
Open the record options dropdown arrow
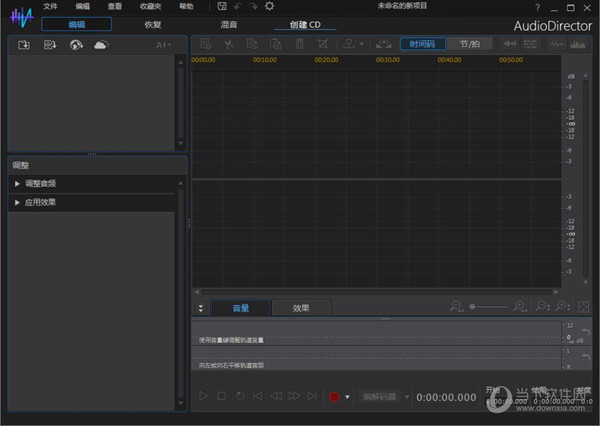tap(347, 397)
